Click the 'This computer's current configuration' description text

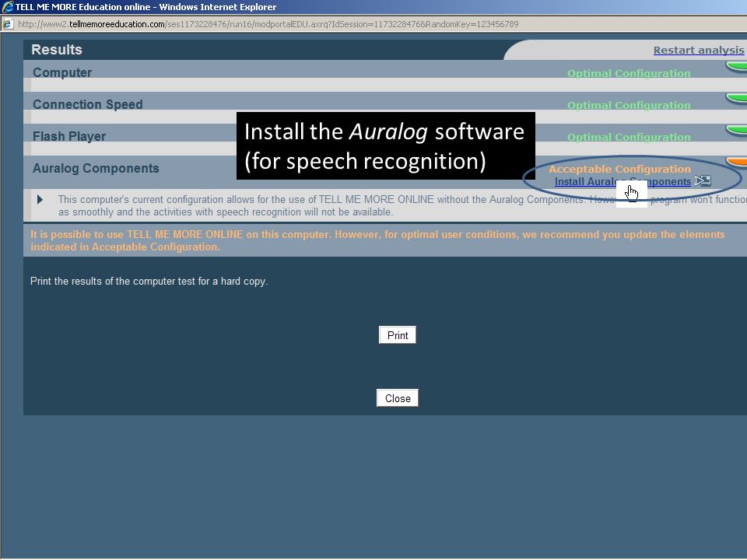[402, 205]
